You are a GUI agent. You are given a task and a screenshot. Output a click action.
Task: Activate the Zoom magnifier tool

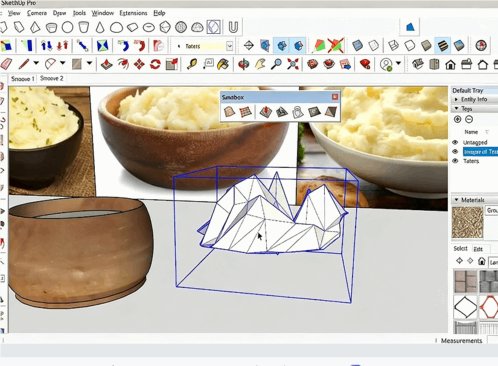pyautogui.click(x=276, y=64)
